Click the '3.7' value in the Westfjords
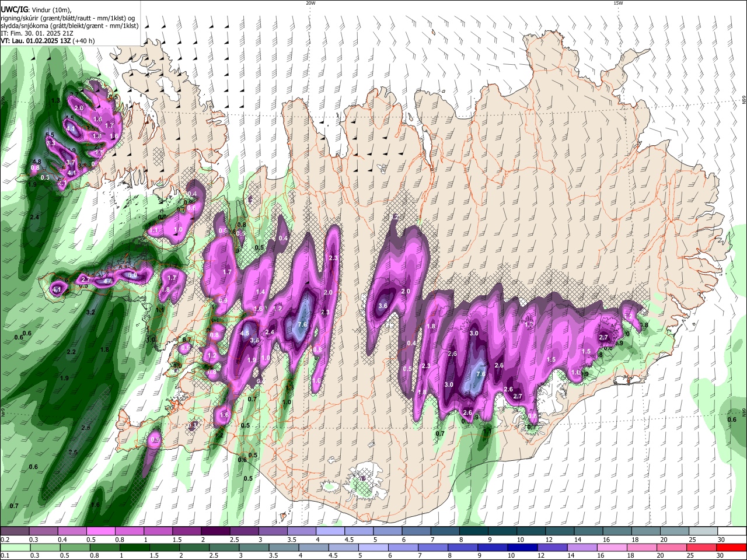747x560 pixels. tap(71, 162)
